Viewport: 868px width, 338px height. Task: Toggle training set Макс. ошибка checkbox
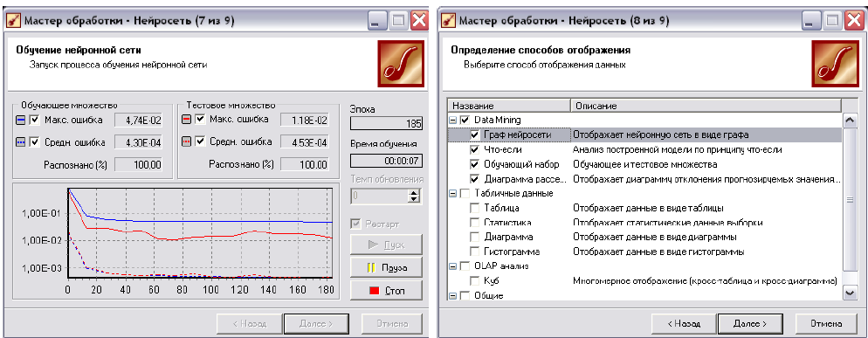coord(35,120)
